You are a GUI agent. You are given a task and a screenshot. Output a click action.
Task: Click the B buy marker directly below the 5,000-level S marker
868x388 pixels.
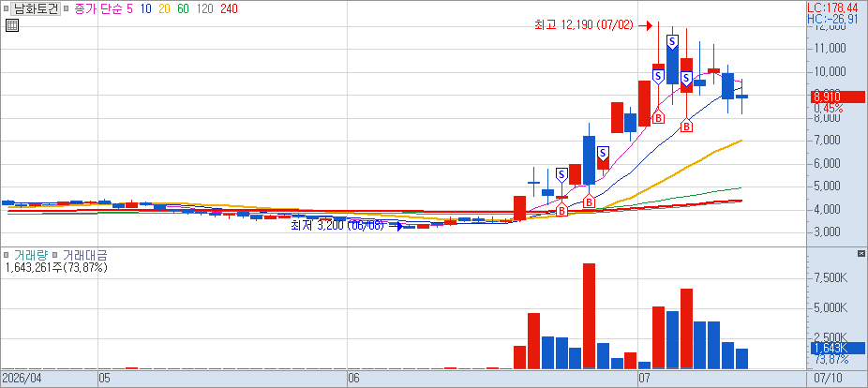click(561, 210)
